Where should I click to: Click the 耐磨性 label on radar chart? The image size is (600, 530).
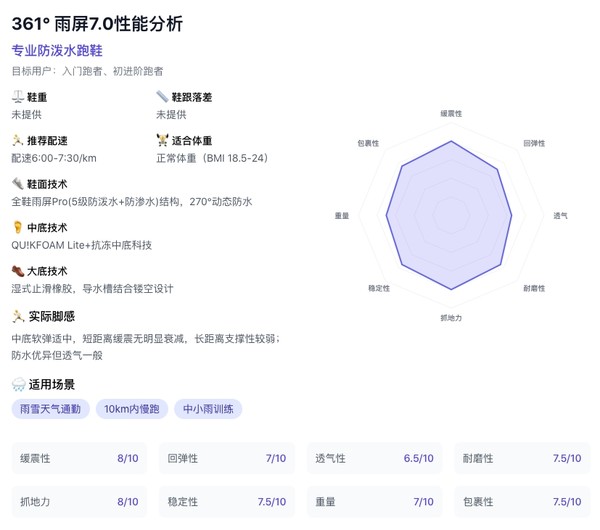(534, 288)
